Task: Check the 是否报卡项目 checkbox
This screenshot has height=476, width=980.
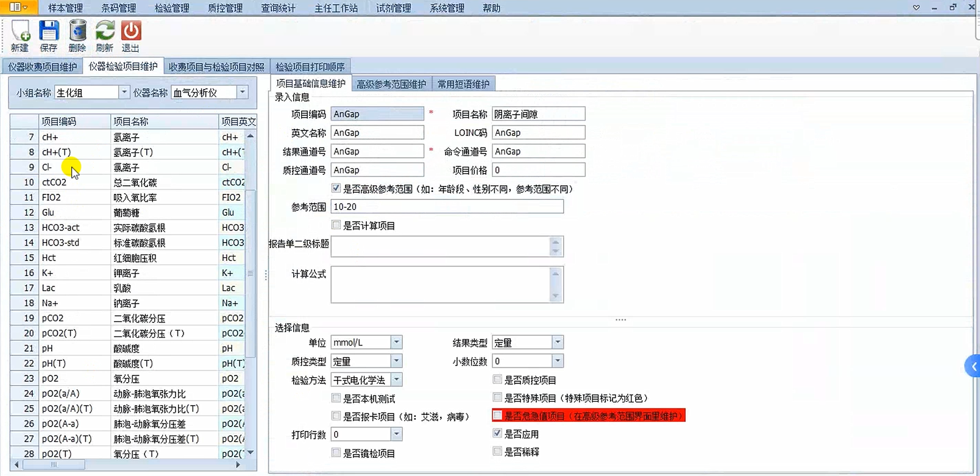Action: (336, 416)
